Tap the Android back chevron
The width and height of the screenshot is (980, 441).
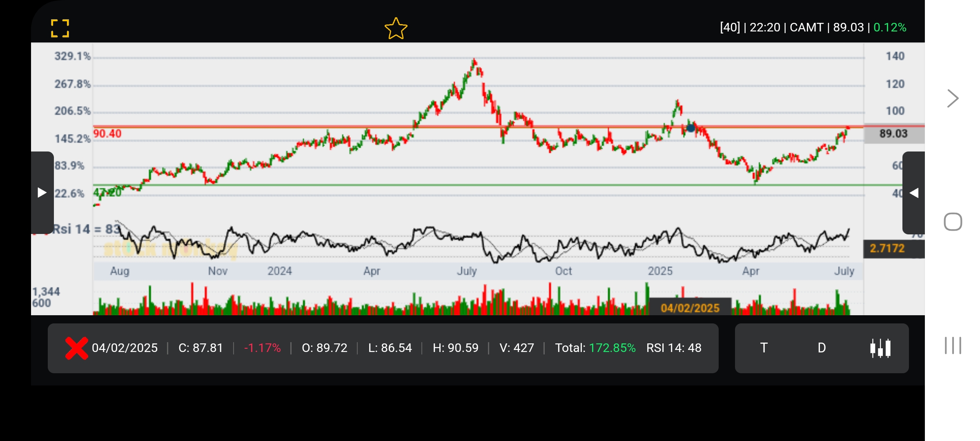(953, 98)
